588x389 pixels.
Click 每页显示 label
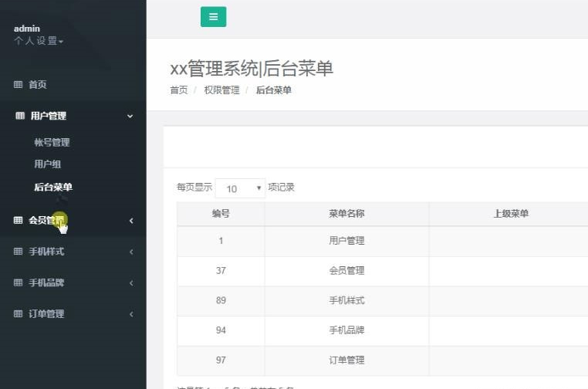tap(194, 188)
